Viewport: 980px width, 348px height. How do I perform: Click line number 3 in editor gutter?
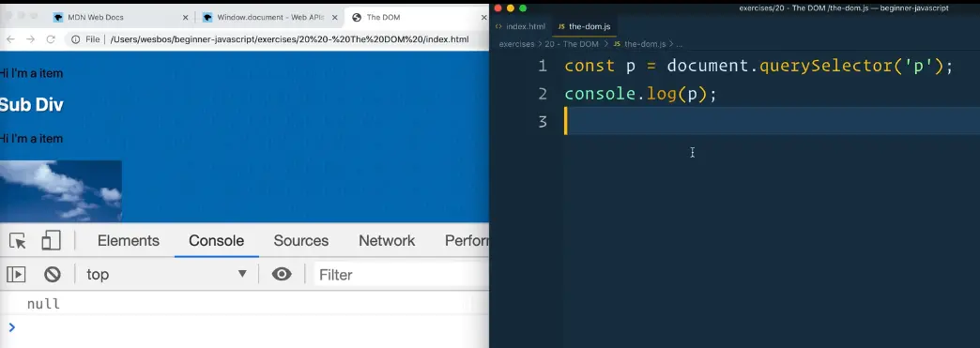(542, 122)
